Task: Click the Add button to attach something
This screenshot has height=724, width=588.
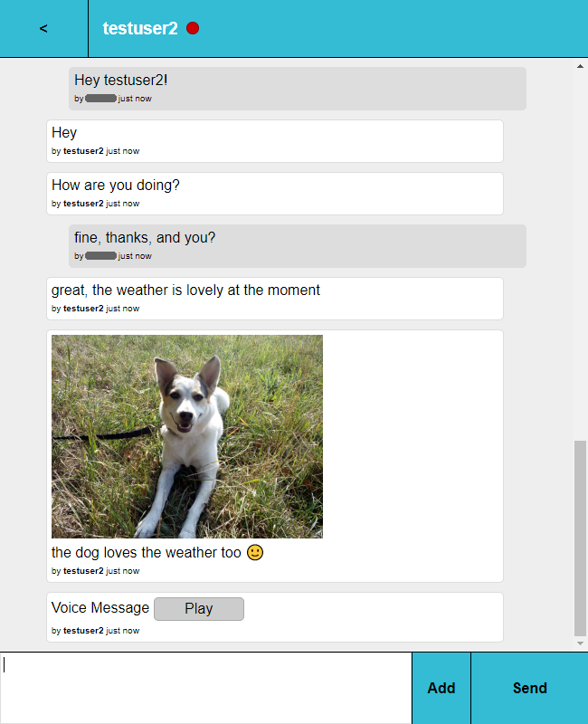Action: 441,688
